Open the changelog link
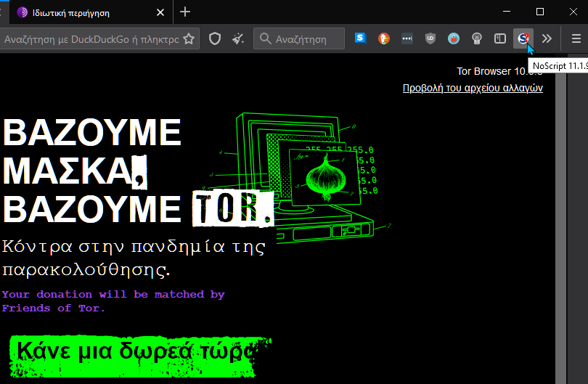This screenshot has height=384, width=588. 473,88
